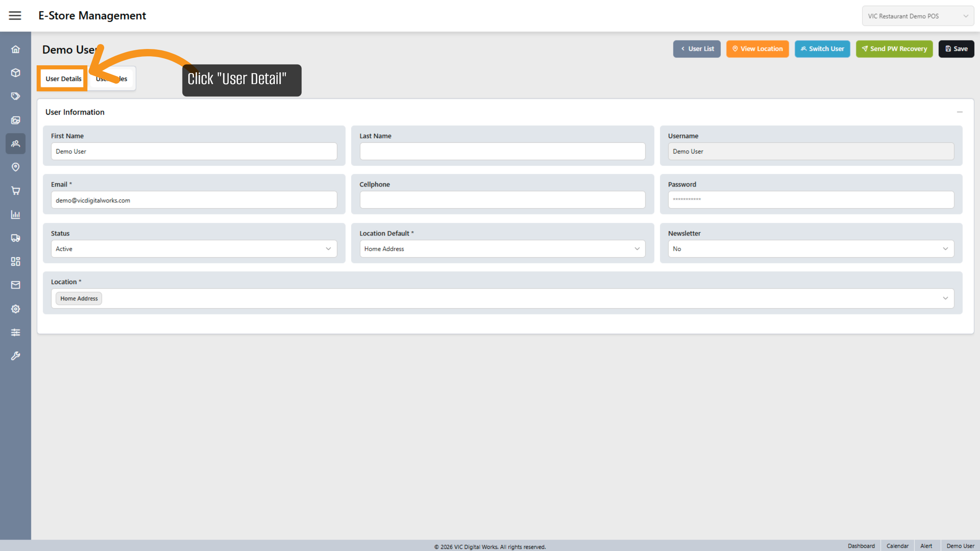The image size is (980, 551).
Task: Open the Status dropdown showing Active
Action: [x=194, y=249]
